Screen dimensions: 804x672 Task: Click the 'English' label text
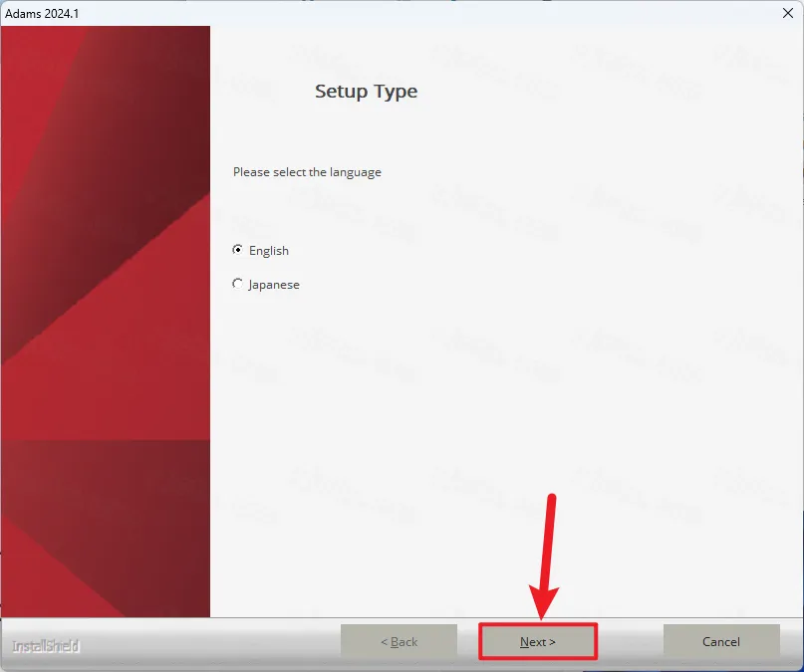(269, 251)
